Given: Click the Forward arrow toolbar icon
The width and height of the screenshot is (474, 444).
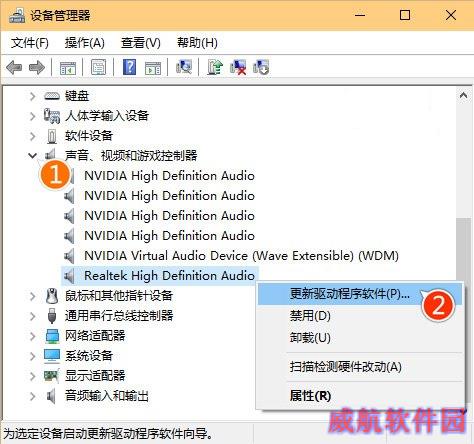Looking at the screenshot, I should point(37,68).
